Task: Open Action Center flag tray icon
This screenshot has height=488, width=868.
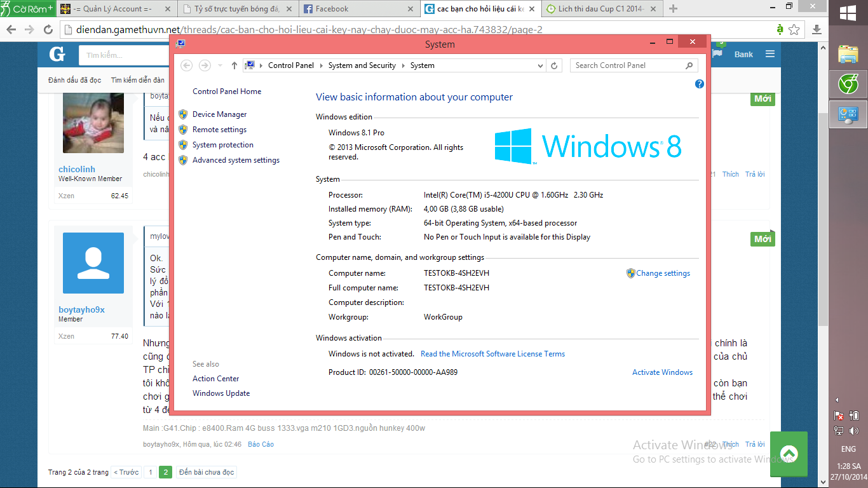Action: click(839, 416)
